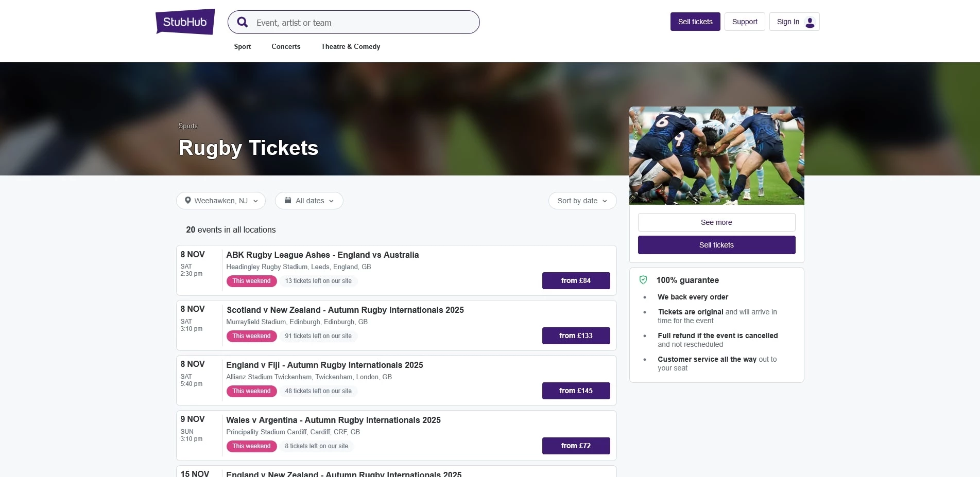Viewport: 980px width, 477px height.
Task: Click the See more button
Action: pyautogui.click(x=716, y=222)
